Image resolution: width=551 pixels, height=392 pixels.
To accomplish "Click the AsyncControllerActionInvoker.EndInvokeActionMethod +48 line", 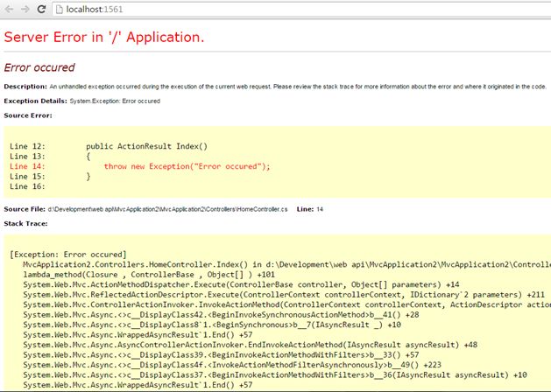I will point(251,345).
